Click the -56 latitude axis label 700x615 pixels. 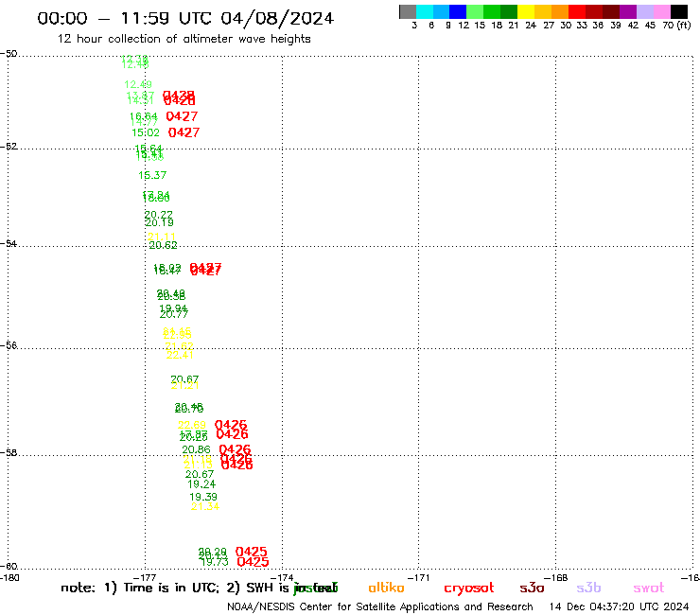click(x=9, y=345)
